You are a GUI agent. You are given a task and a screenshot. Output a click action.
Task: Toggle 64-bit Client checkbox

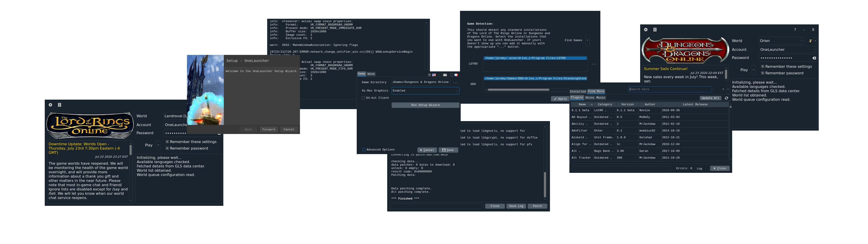tap(363, 98)
